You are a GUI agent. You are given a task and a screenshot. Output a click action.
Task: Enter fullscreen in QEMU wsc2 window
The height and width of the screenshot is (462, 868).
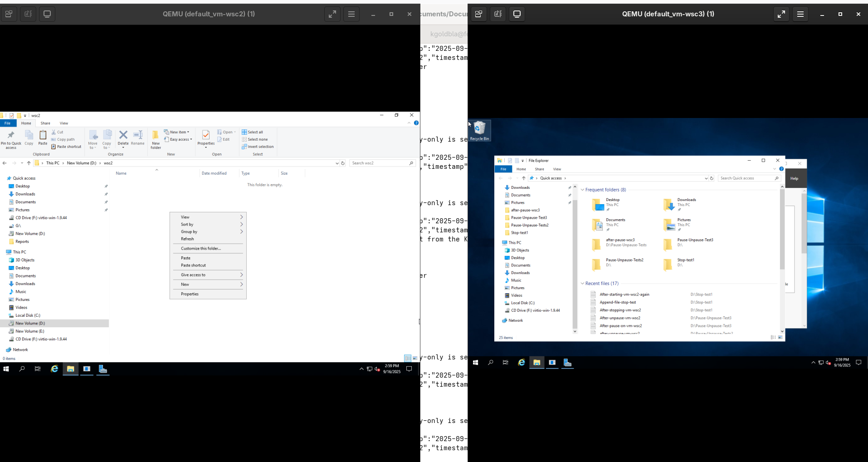tap(332, 14)
